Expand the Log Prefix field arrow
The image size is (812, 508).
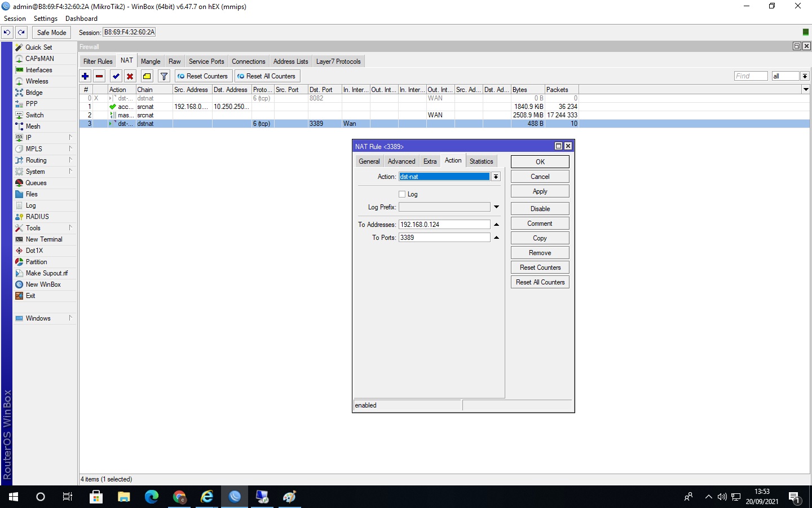tap(496, 207)
